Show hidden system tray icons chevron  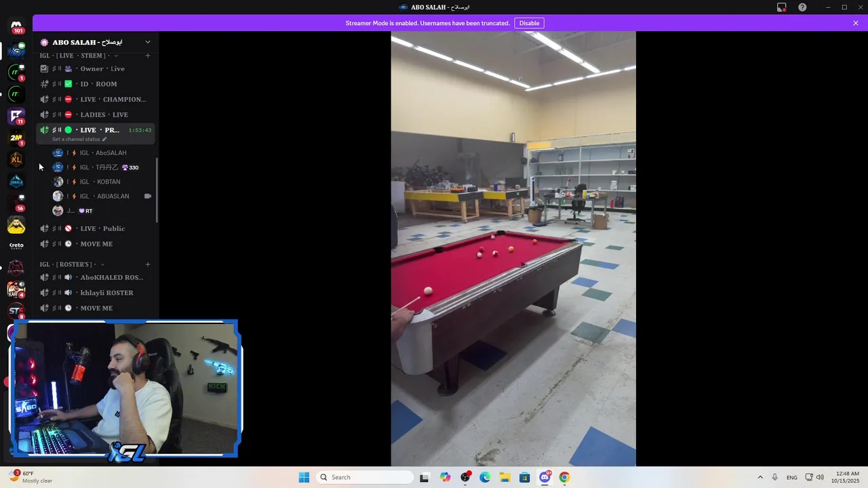click(x=760, y=477)
